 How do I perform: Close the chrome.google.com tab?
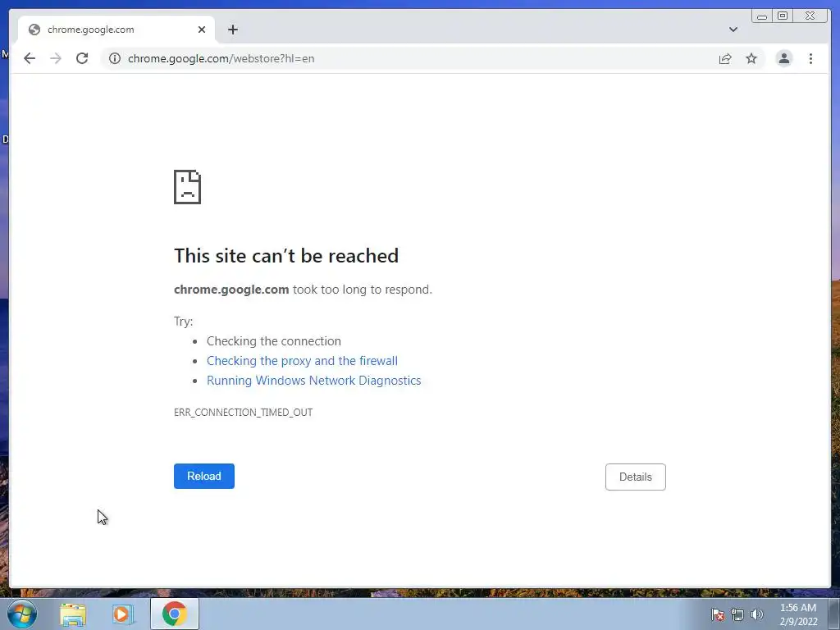pyautogui.click(x=202, y=30)
